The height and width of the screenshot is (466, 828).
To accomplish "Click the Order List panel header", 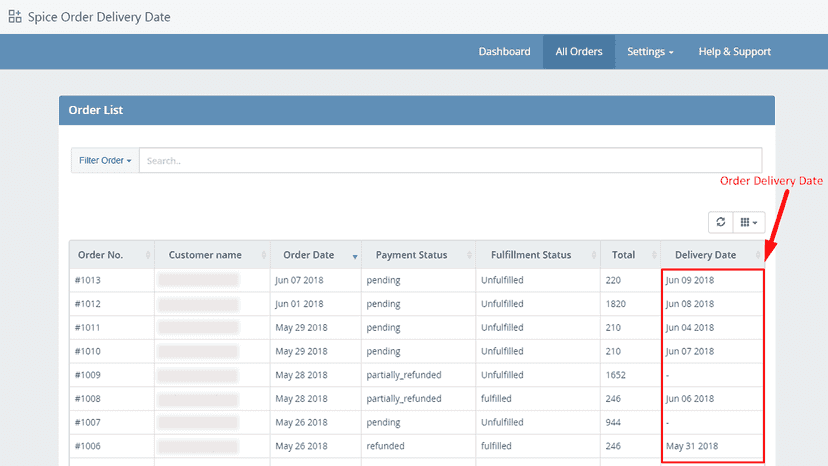I will [417, 110].
